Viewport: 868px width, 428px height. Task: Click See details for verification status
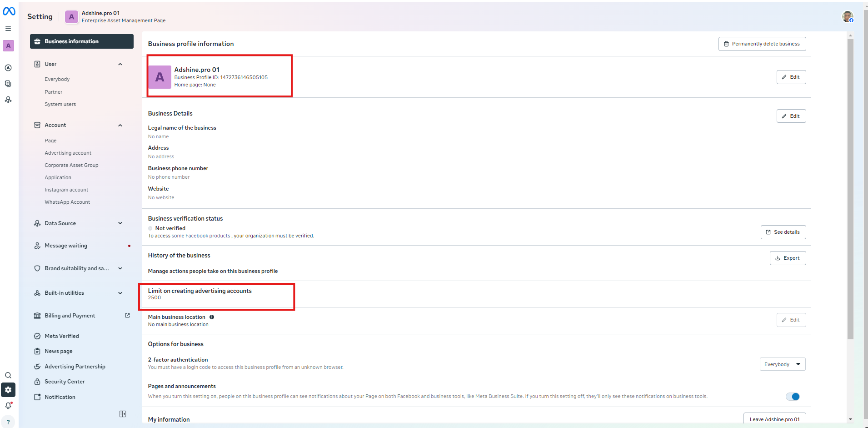pos(783,232)
